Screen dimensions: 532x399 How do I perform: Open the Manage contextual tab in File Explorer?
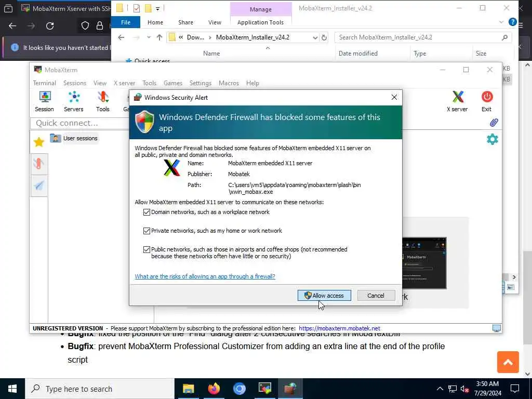pyautogui.click(x=261, y=9)
